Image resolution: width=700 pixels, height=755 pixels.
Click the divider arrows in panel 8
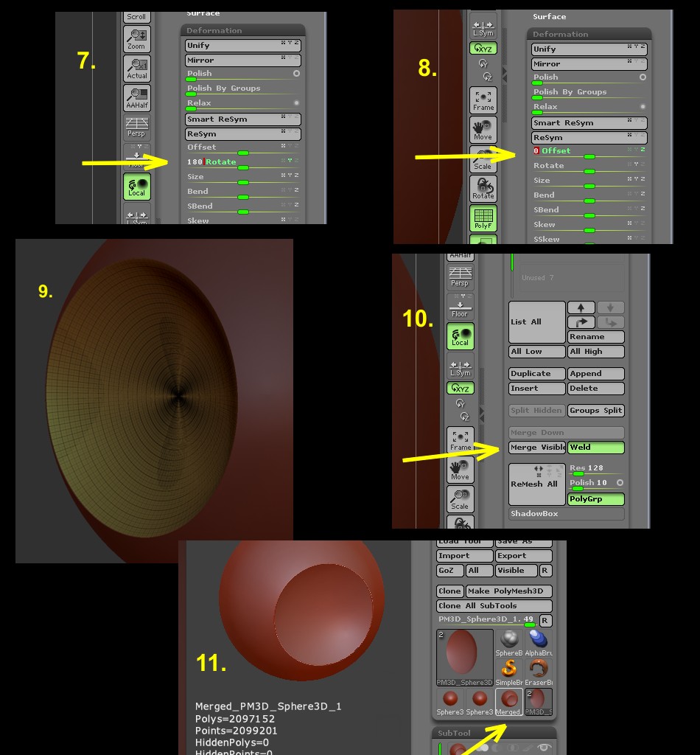(x=504, y=74)
